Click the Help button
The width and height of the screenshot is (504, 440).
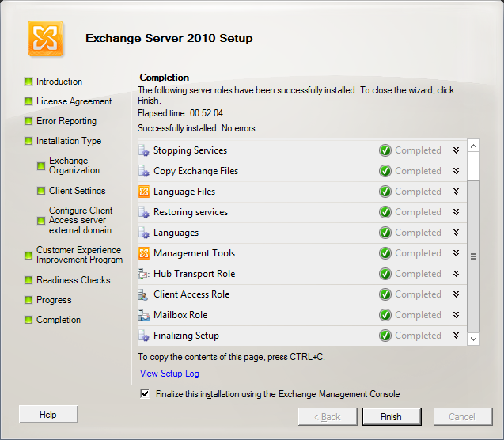pyautogui.click(x=48, y=415)
